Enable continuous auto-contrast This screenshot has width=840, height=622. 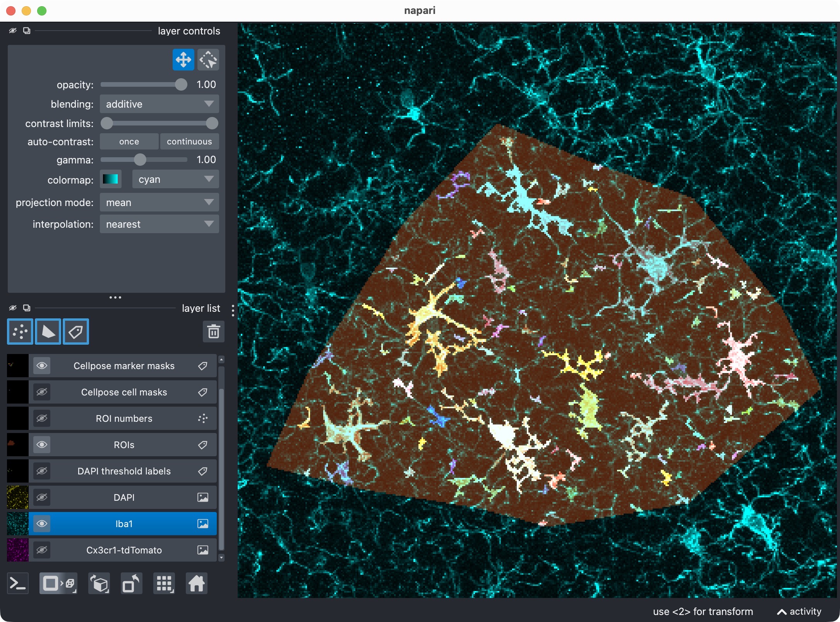pos(190,142)
